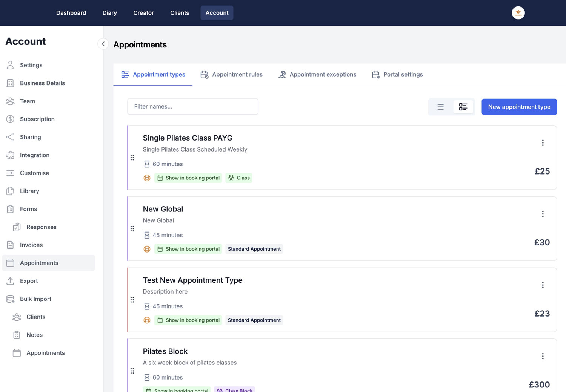
Task: Click the Subscription dollar icon
Action: tap(10, 119)
